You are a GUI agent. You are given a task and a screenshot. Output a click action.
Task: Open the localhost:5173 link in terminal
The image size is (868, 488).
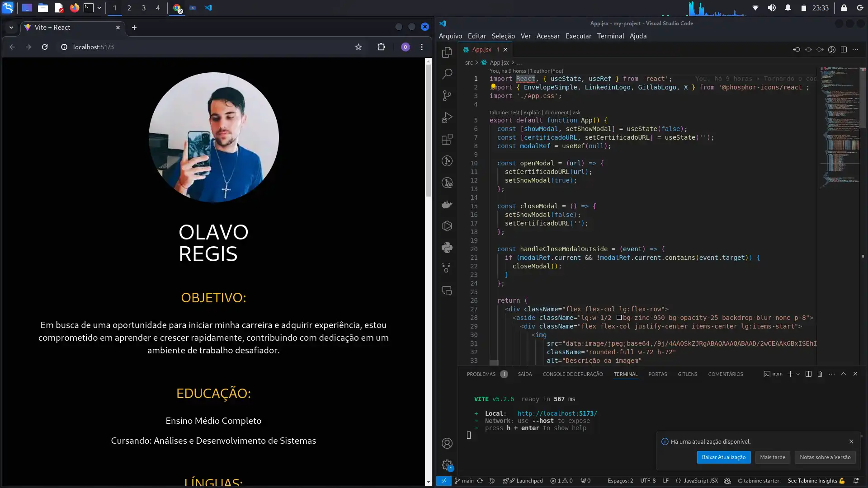pyautogui.click(x=557, y=413)
